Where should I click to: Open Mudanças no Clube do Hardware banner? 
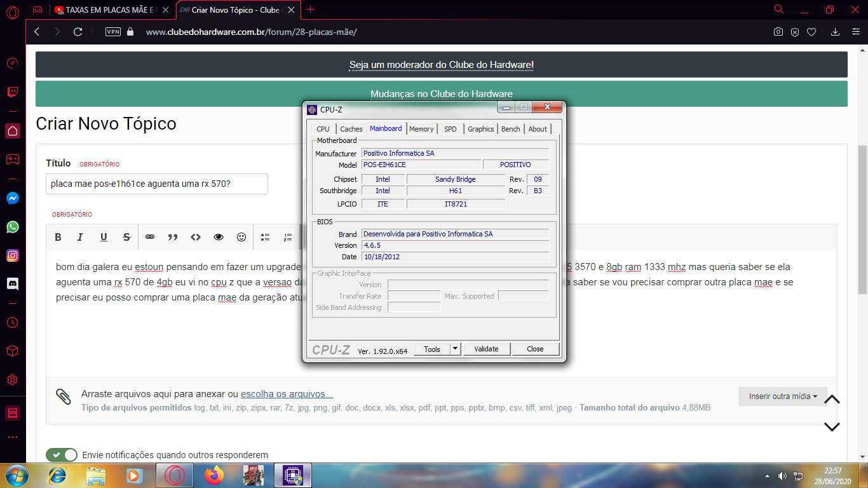442,94
